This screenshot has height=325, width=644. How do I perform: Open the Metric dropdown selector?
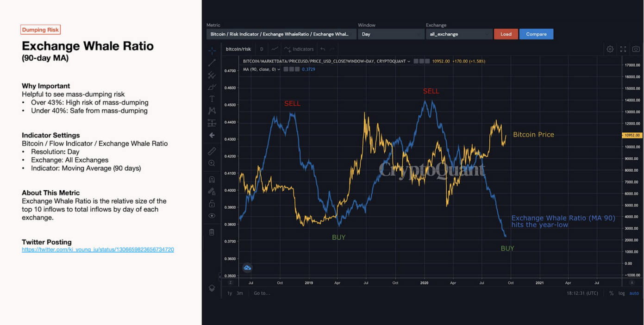[x=281, y=34]
